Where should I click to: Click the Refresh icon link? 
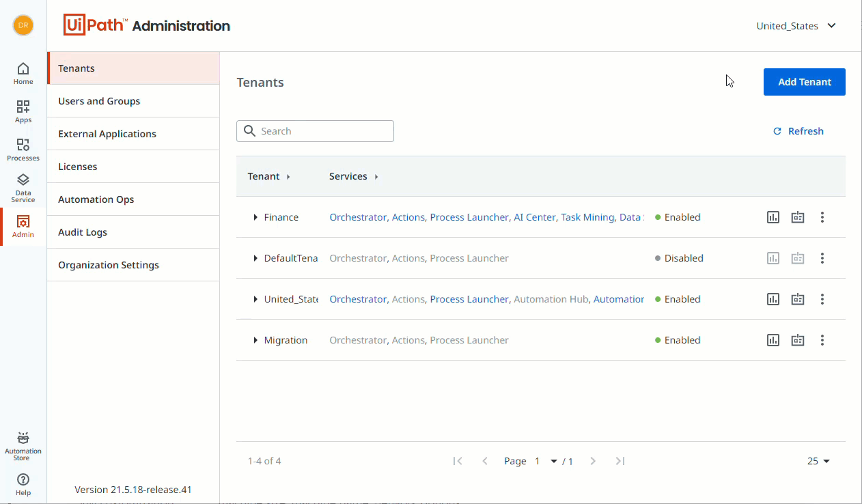798,131
